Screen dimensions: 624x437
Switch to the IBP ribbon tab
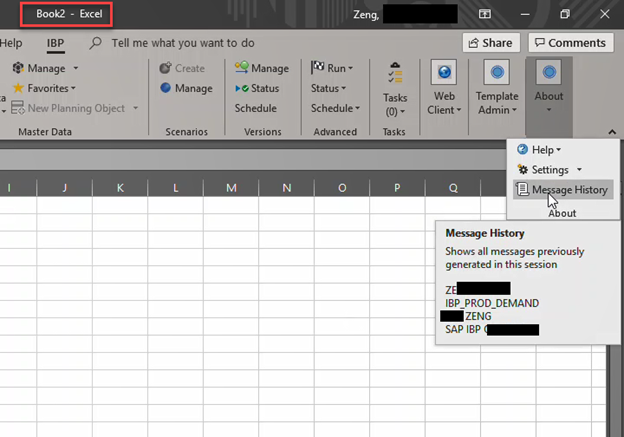click(x=55, y=43)
